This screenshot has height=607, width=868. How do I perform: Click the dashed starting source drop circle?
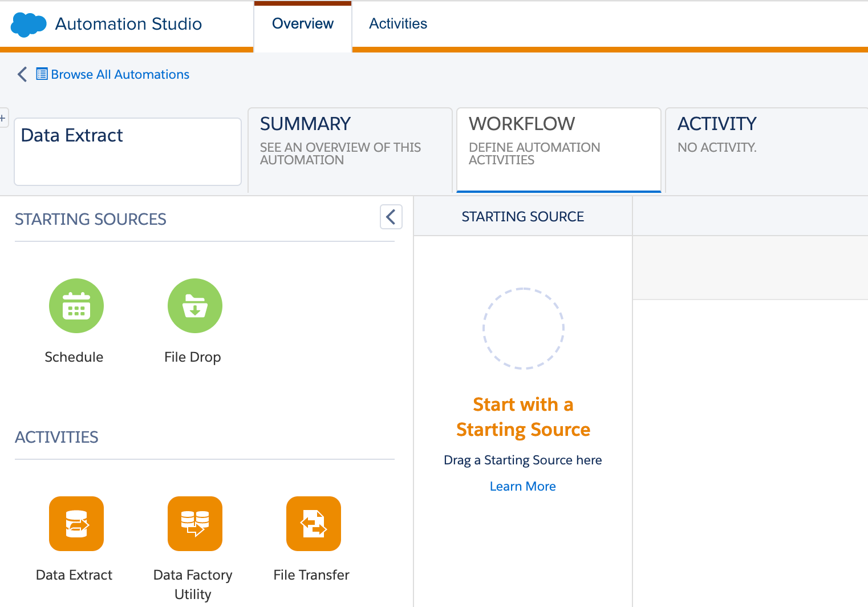coord(524,328)
